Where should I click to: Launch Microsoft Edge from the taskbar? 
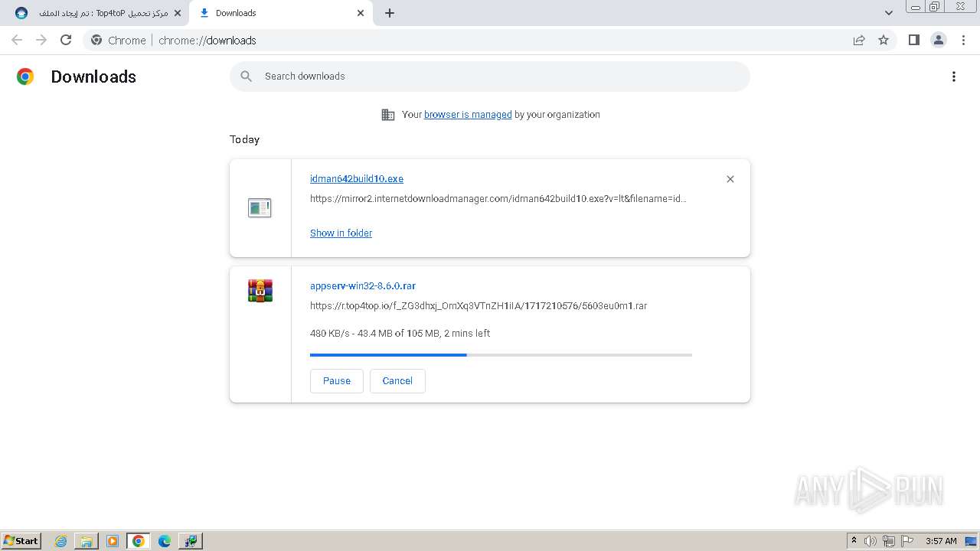tap(165, 541)
